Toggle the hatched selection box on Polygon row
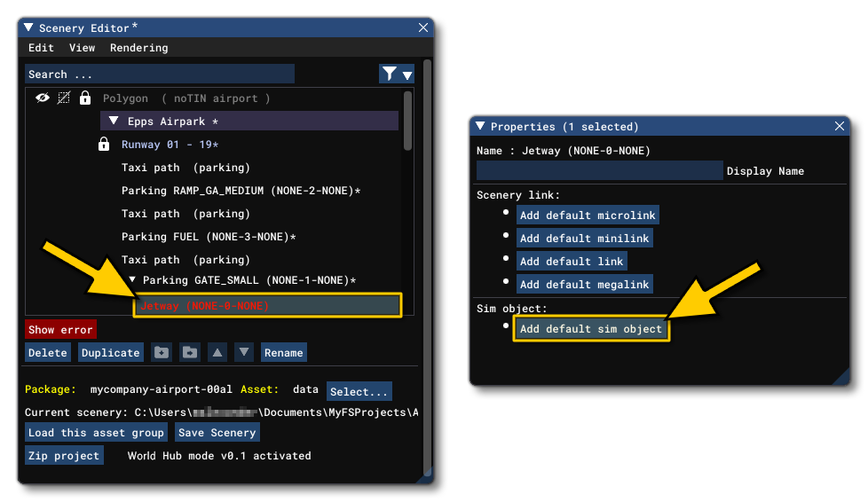Viewport: 868px width, 502px height. click(64, 98)
